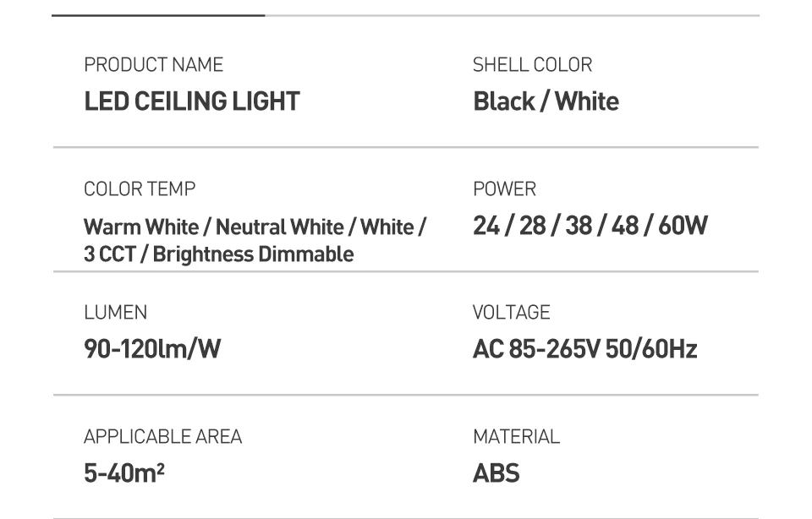Screen dimensions: 812x519
Task: Click the divider line below LED CEILING LIGHT
Action: pyautogui.click(x=406, y=147)
